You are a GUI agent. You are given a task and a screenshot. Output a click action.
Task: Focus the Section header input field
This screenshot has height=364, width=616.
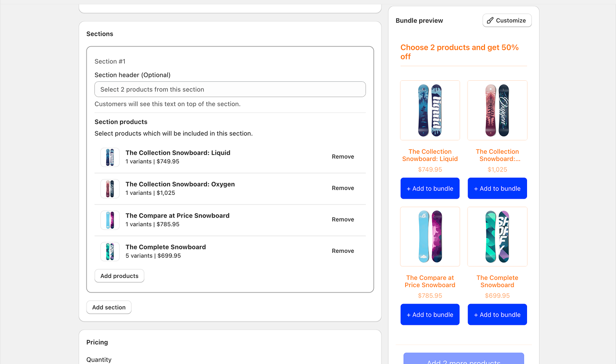[230, 89]
